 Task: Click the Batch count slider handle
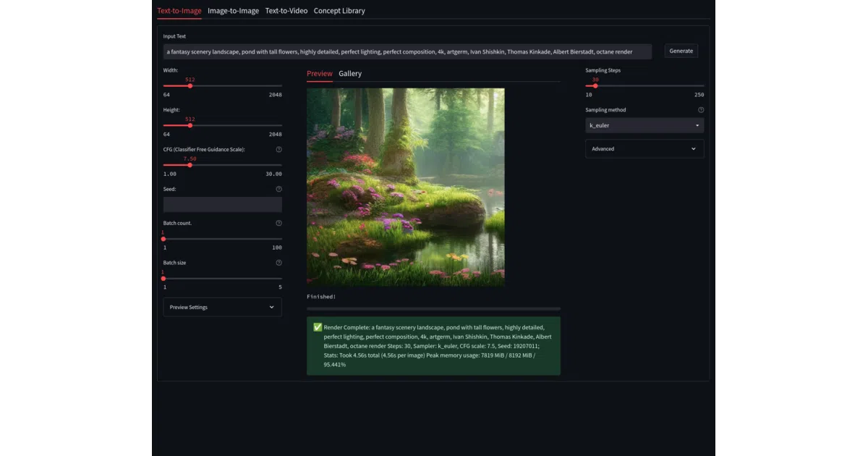pos(163,239)
